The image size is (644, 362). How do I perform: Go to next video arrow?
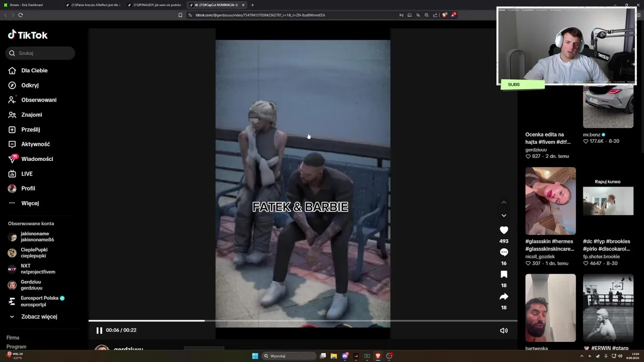504,215
